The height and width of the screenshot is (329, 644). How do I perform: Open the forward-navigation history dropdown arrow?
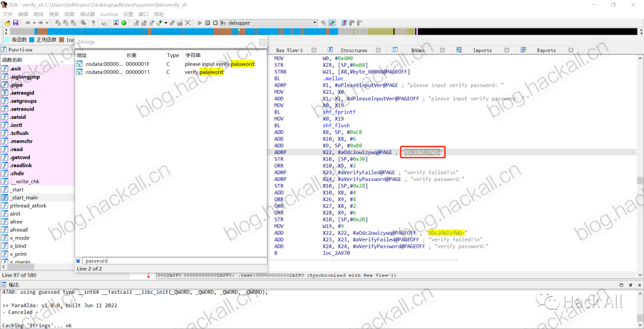[47, 23]
